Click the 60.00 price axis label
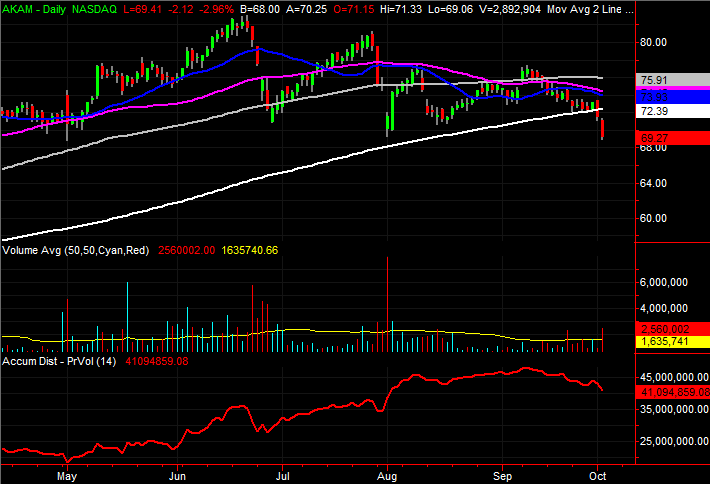The width and height of the screenshot is (710, 484). (653, 218)
